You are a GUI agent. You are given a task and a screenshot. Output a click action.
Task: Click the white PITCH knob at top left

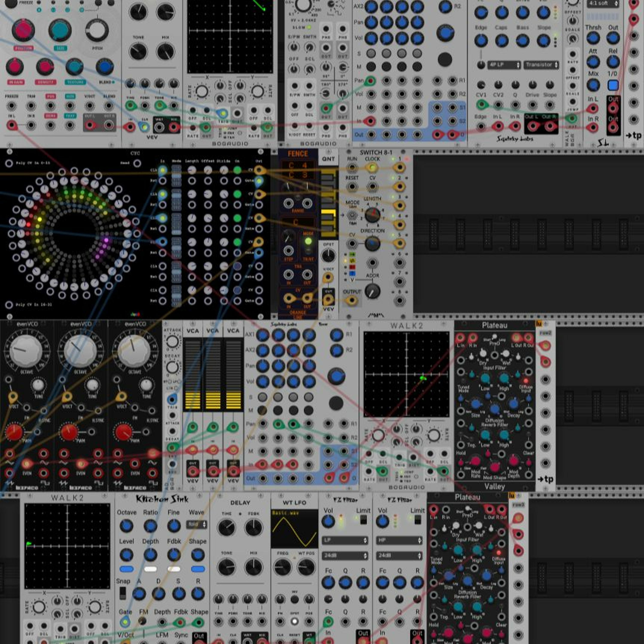point(97,30)
